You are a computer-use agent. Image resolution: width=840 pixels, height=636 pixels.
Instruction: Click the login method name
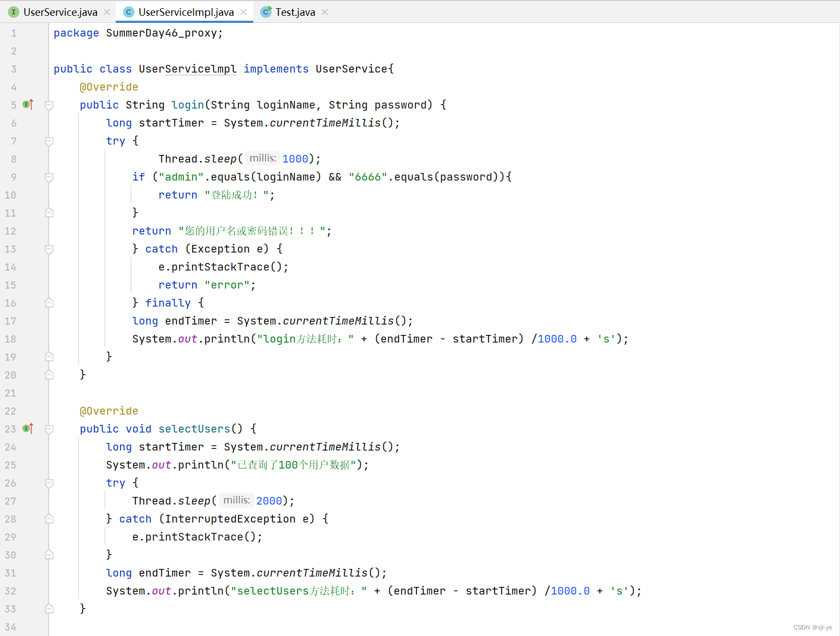tap(188, 105)
